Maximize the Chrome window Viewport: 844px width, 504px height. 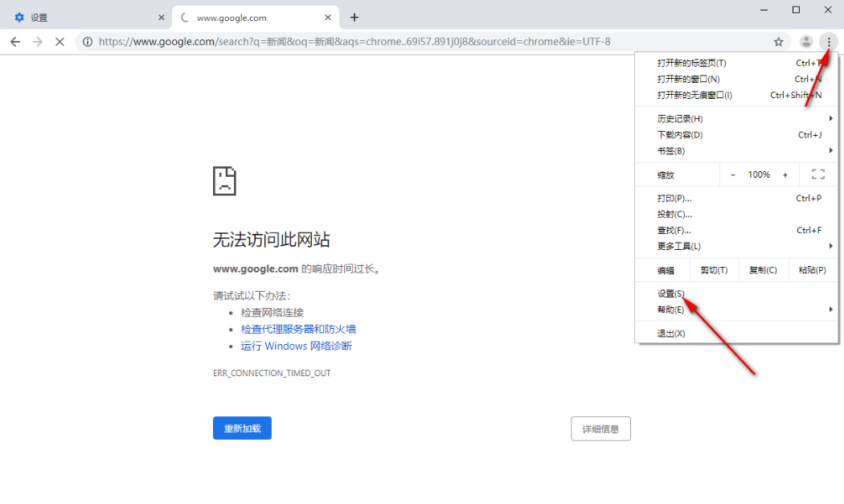pyautogui.click(x=796, y=10)
